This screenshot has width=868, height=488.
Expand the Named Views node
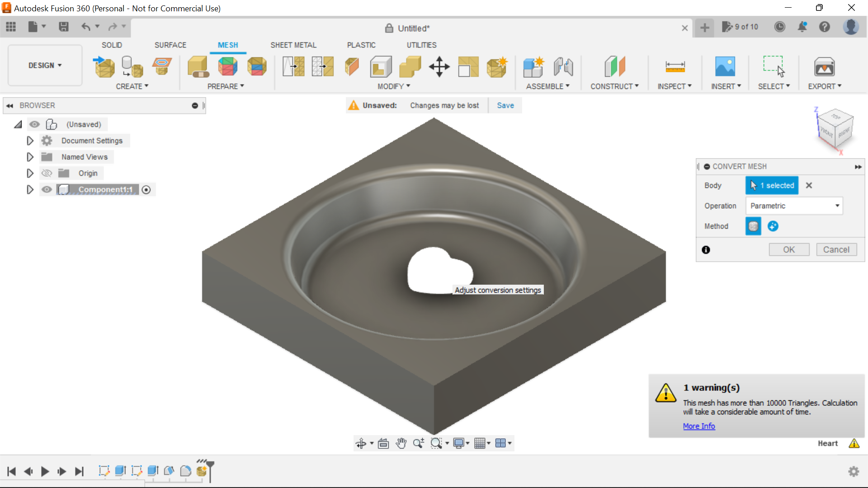30,157
